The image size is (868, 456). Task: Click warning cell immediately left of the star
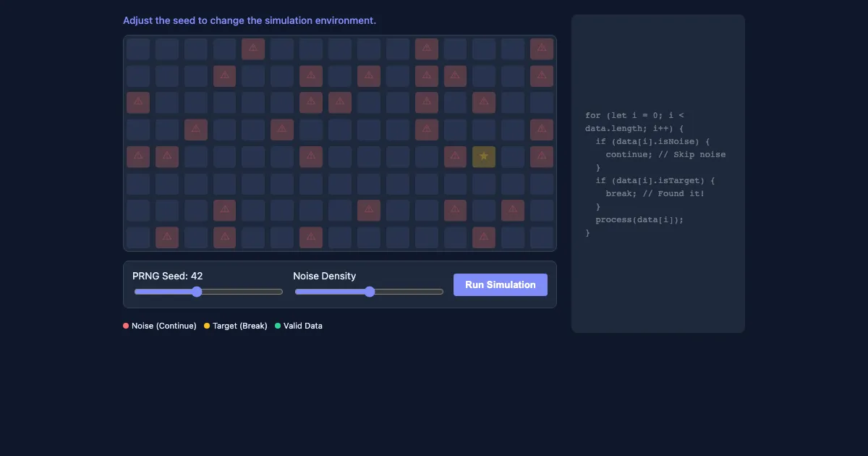coord(455,156)
